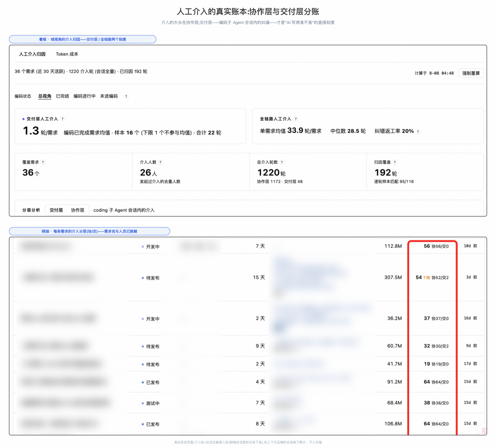This screenshot has width=496, height=448.
Task: Click the 9 天 duration cell
Action: tap(260, 346)
